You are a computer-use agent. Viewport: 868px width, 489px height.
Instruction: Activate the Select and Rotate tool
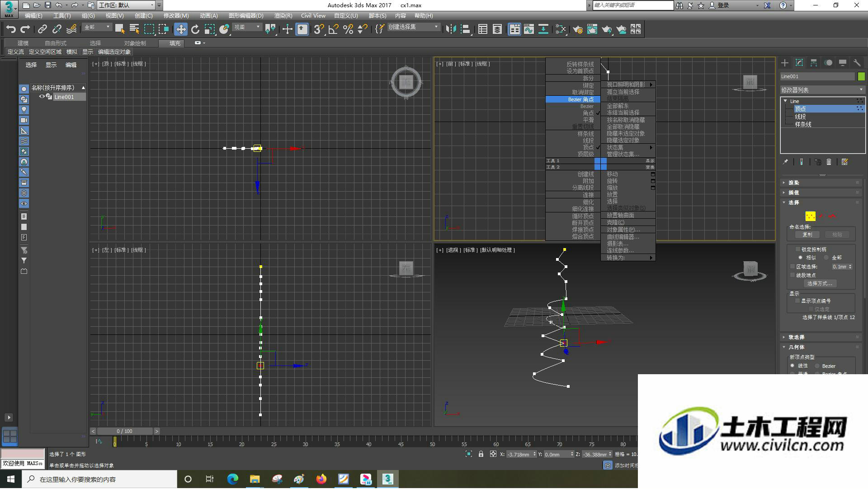195,29
